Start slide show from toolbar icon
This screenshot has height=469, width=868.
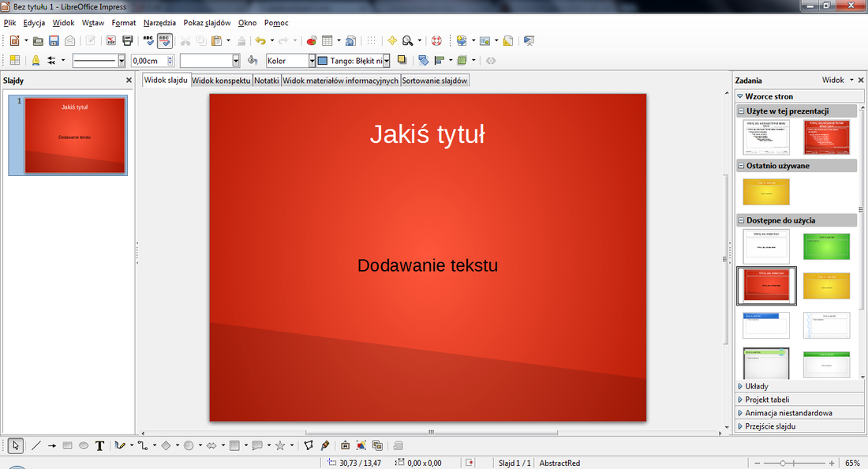[x=529, y=40]
